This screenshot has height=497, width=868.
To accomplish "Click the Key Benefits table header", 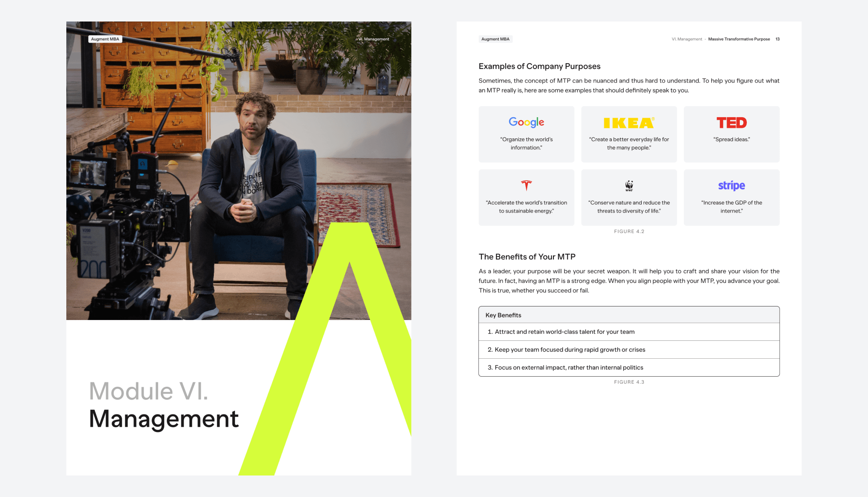I will click(629, 315).
